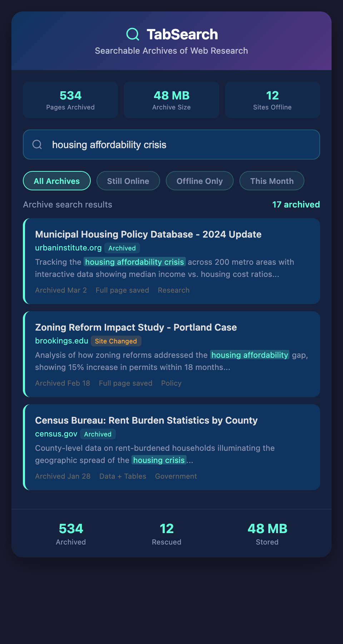Screen dimensions: 343x644
Task: Click the TabSearch magnifier logo icon
Action: pyautogui.click(x=133, y=34)
